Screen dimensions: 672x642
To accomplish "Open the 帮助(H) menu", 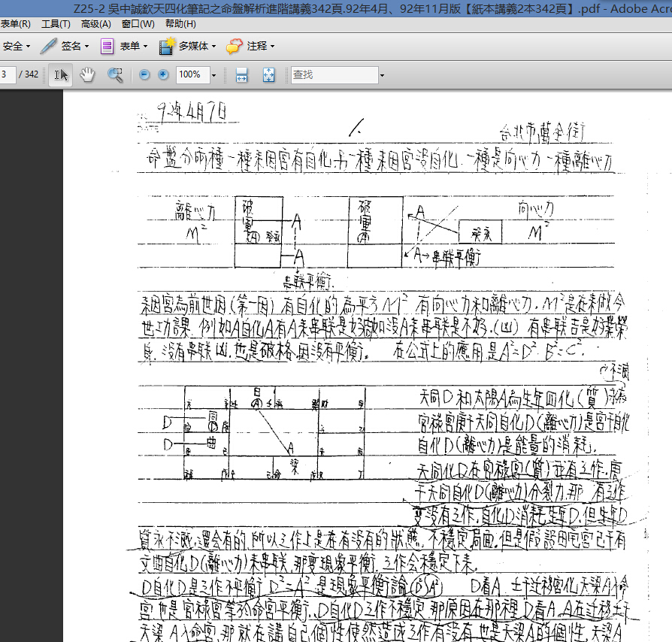I will coord(180,23).
